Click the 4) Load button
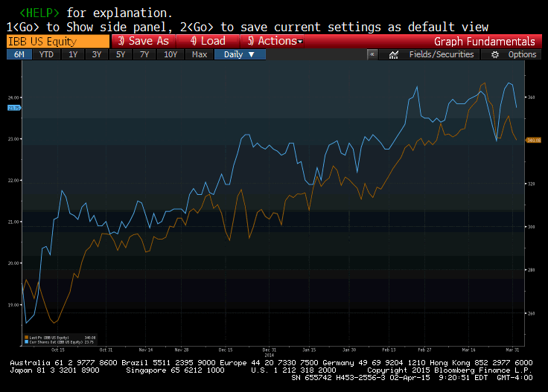548x392 pixels. pyautogui.click(x=208, y=41)
